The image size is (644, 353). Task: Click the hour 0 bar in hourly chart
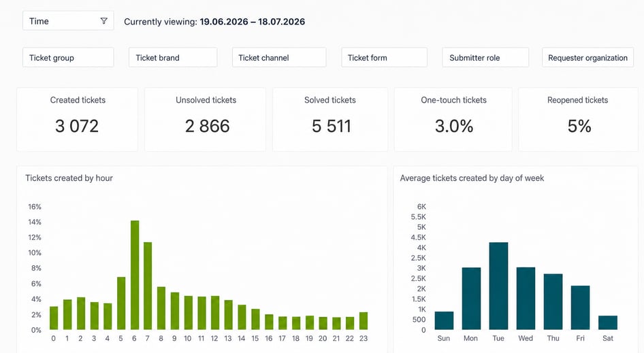54,318
